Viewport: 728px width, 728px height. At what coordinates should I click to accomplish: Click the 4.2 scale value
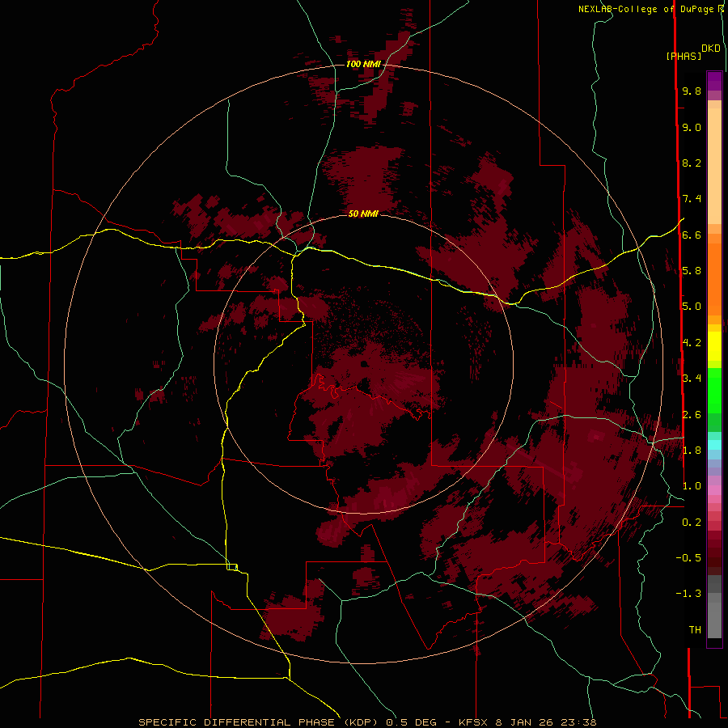[692, 343]
